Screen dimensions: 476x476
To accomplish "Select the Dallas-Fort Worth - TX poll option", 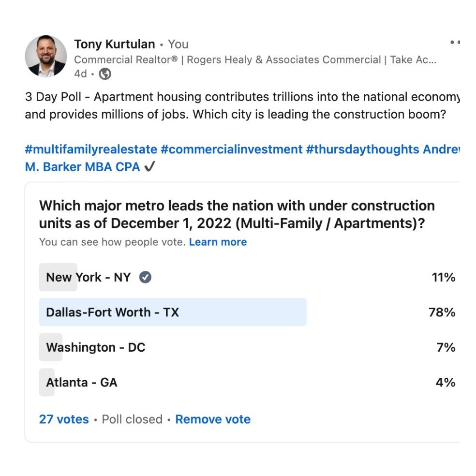I will [x=112, y=312].
